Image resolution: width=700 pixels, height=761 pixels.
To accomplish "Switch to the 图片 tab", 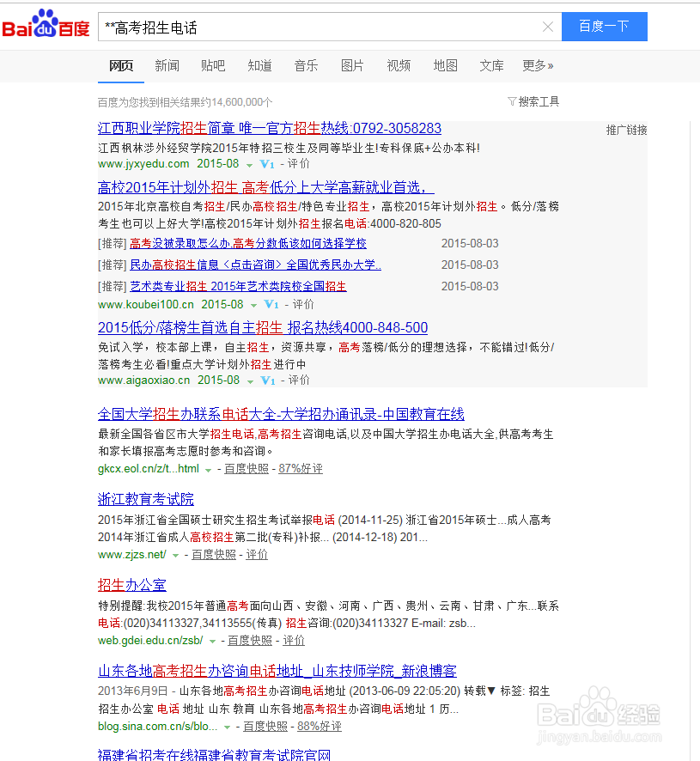I will click(352, 65).
